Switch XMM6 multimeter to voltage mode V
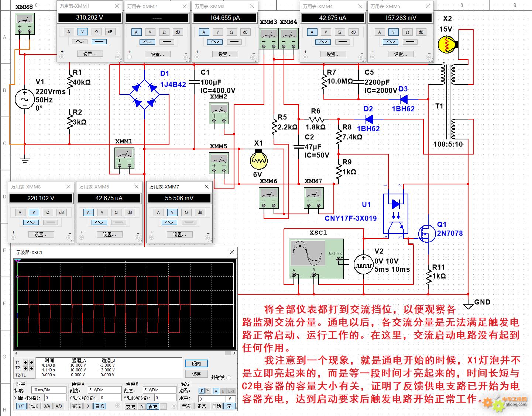Image resolution: width=532 pixels, height=416 pixels. (102, 212)
